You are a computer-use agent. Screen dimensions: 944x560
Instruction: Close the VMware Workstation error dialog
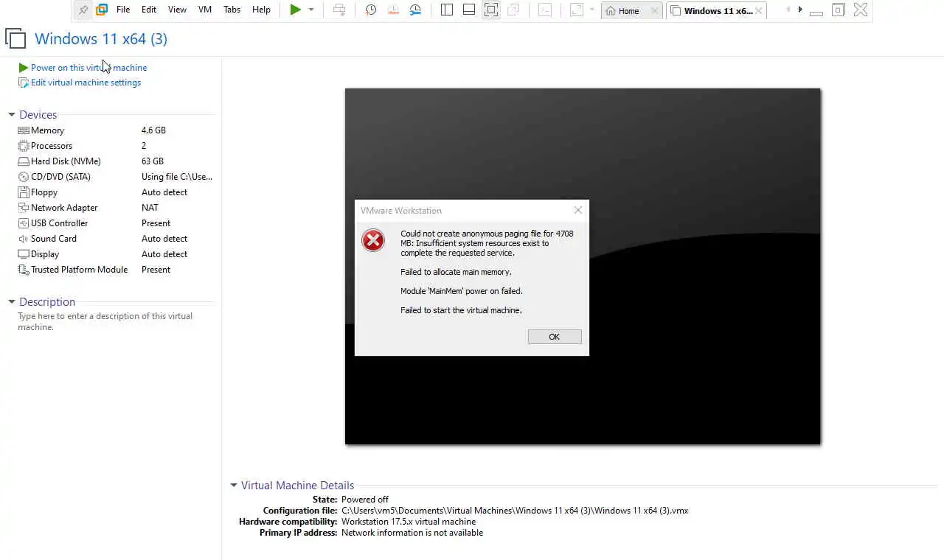click(578, 210)
